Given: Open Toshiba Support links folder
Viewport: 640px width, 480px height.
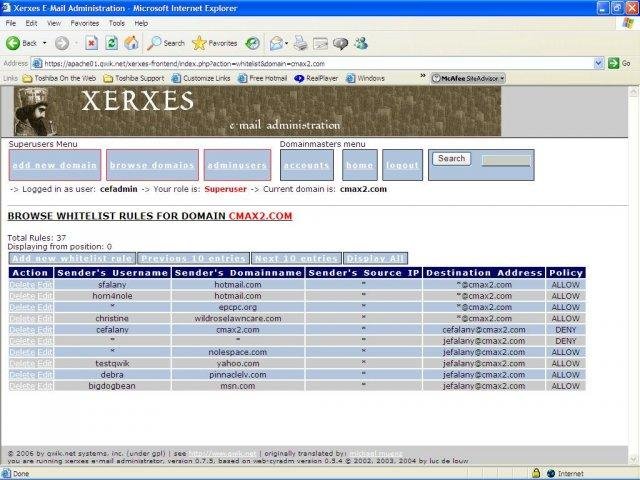Looking at the screenshot, I should pyautogui.click(x=134, y=78).
